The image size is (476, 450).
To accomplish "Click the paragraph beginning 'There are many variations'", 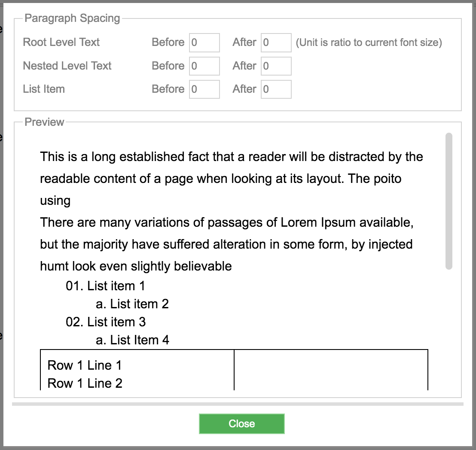I will [x=226, y=244].
